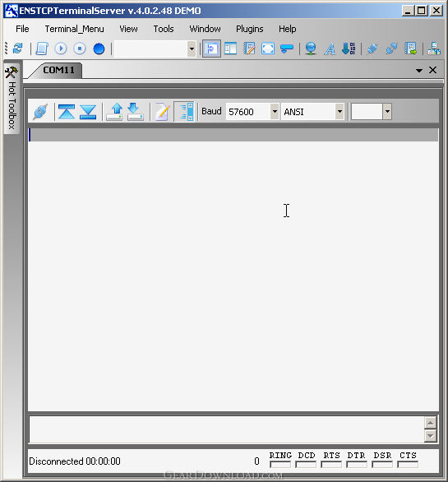
Task: Click the solid blue record circle icon
Action: click(99, 49)
